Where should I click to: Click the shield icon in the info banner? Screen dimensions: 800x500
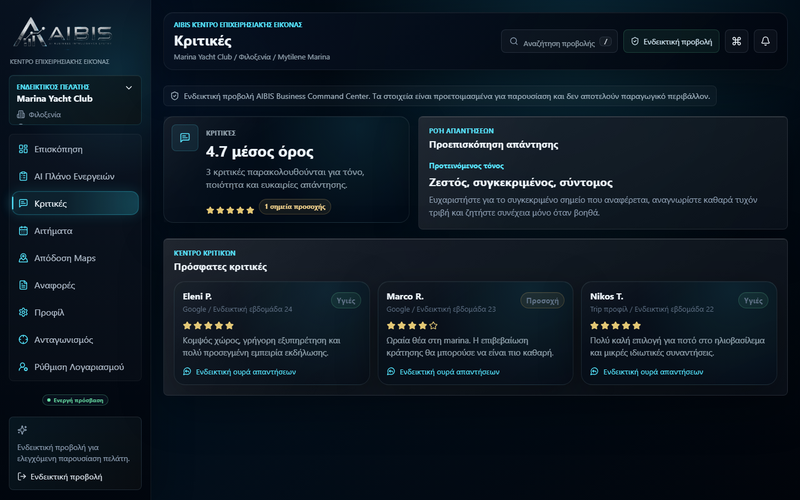coord(174,96)
